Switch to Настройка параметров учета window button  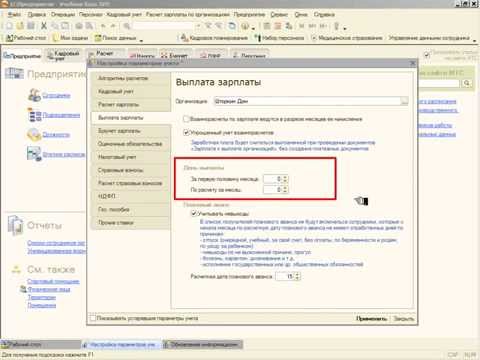click(x=122, y=344)
